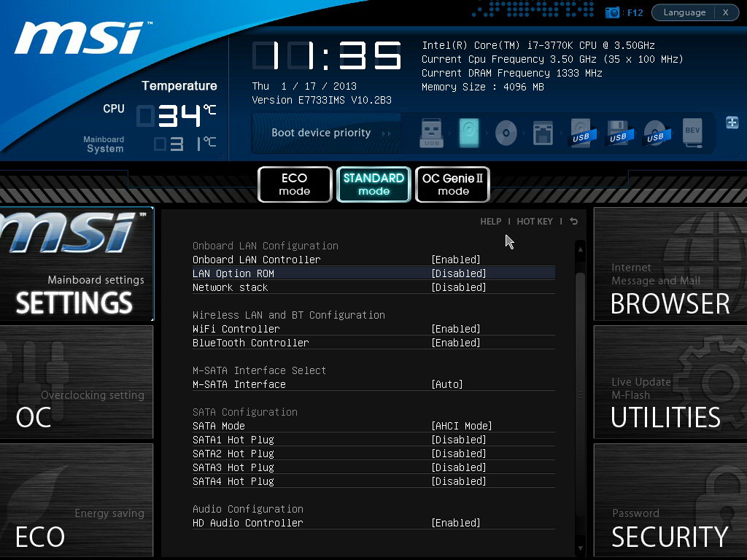Open the ECO Energy saving panel
This screenshot has width=747, height=560.
tap(77, 500)
